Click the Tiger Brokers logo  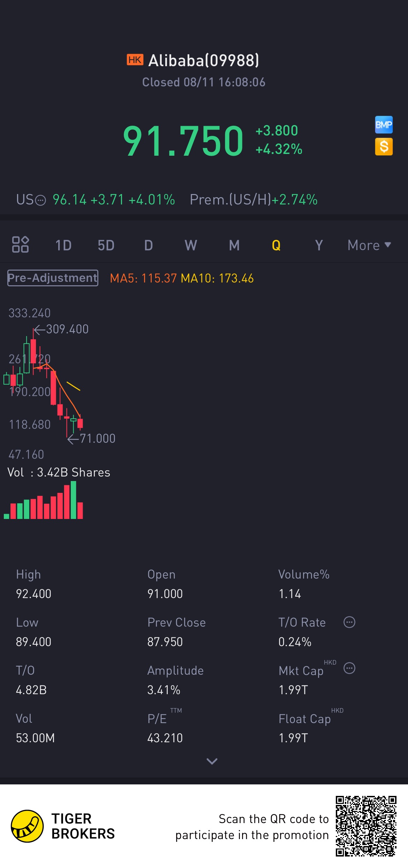[27, 826]
